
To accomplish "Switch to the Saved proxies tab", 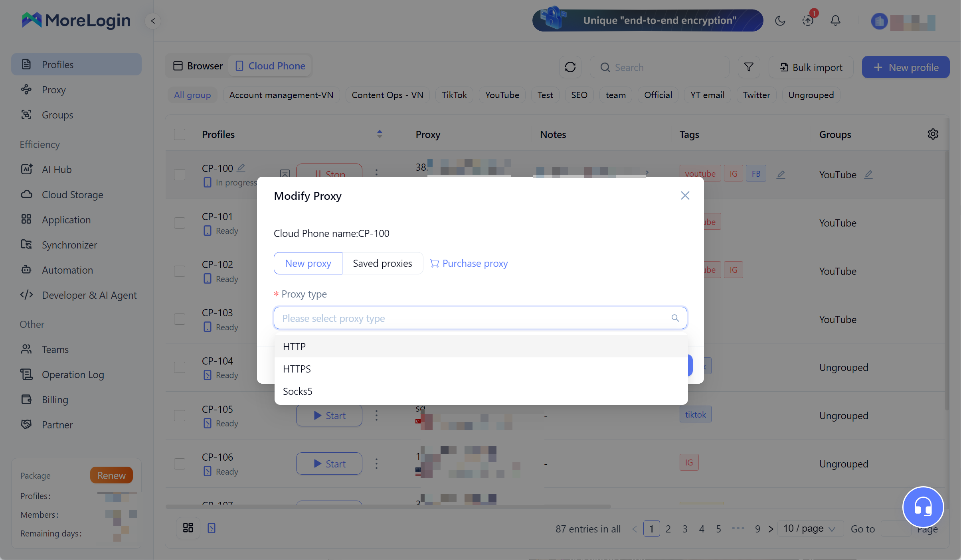I will (382, 263).
